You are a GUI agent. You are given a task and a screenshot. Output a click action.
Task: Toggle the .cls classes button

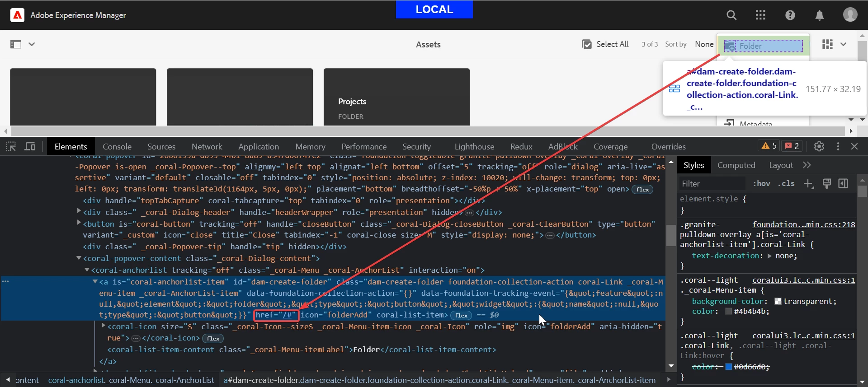786,183
